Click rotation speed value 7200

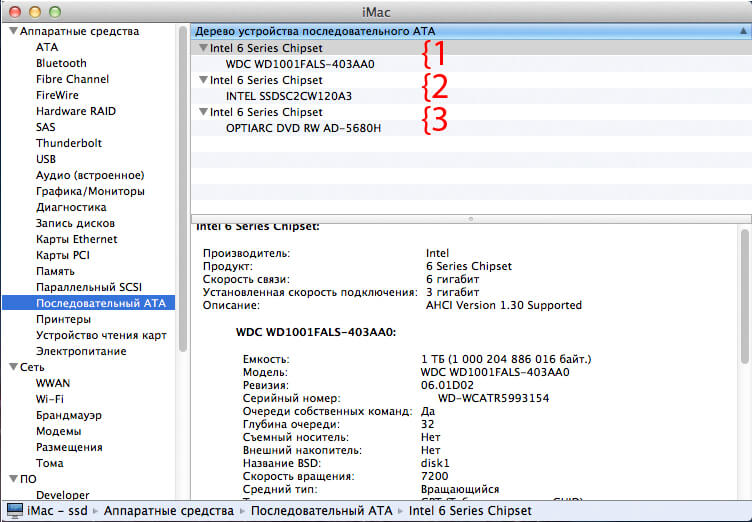(435, 476)
